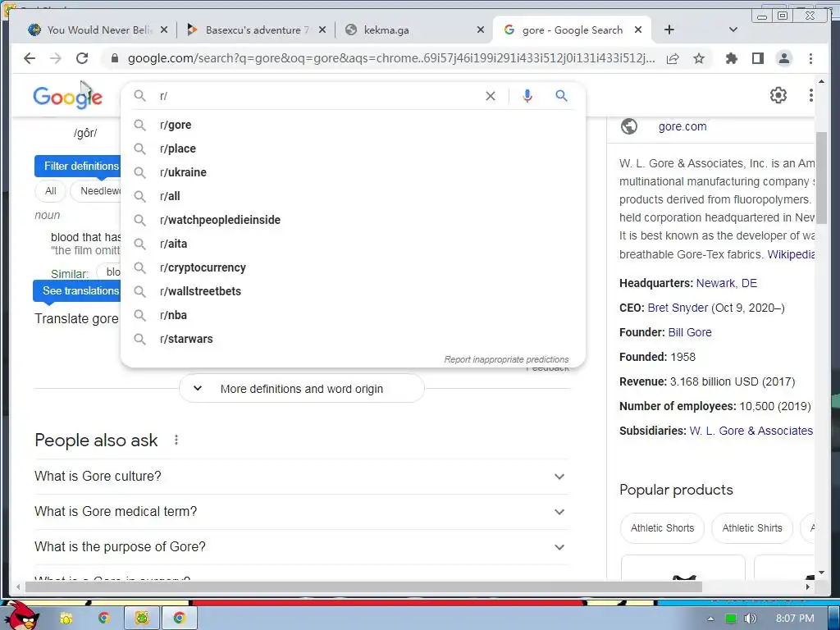Viewport: 840px width, 630px height.
Task: Click taskbar clock showing 8:07 PM
Action: click(x=795, y=619)
